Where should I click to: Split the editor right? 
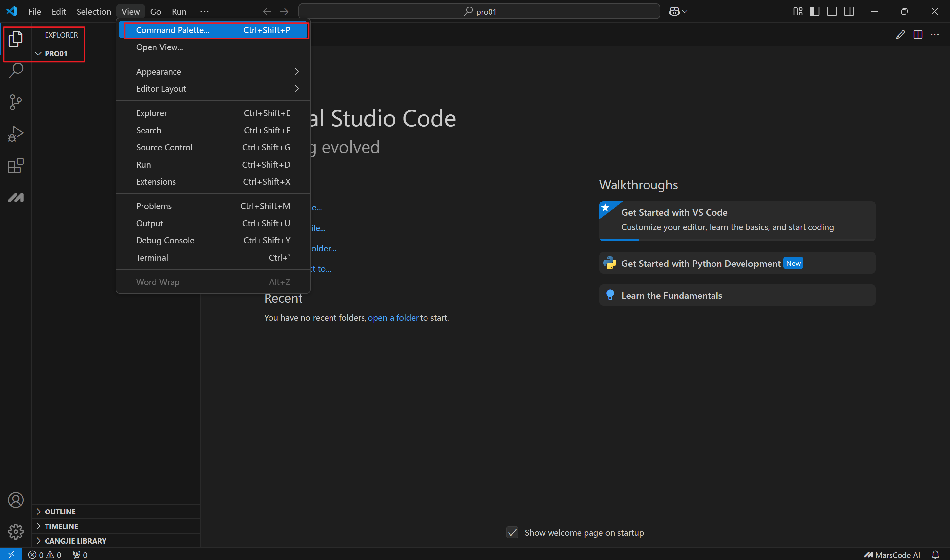click(x=918, y=35)
